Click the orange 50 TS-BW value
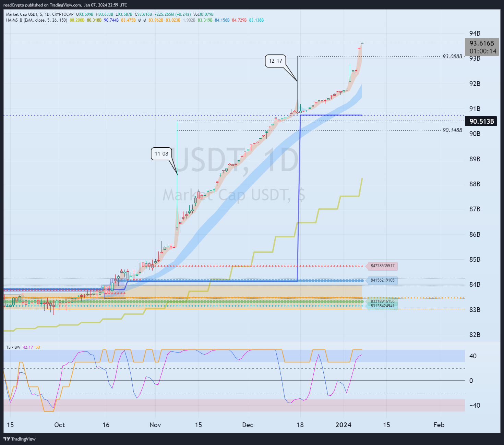The image size is (504, 445). point(38,347)
